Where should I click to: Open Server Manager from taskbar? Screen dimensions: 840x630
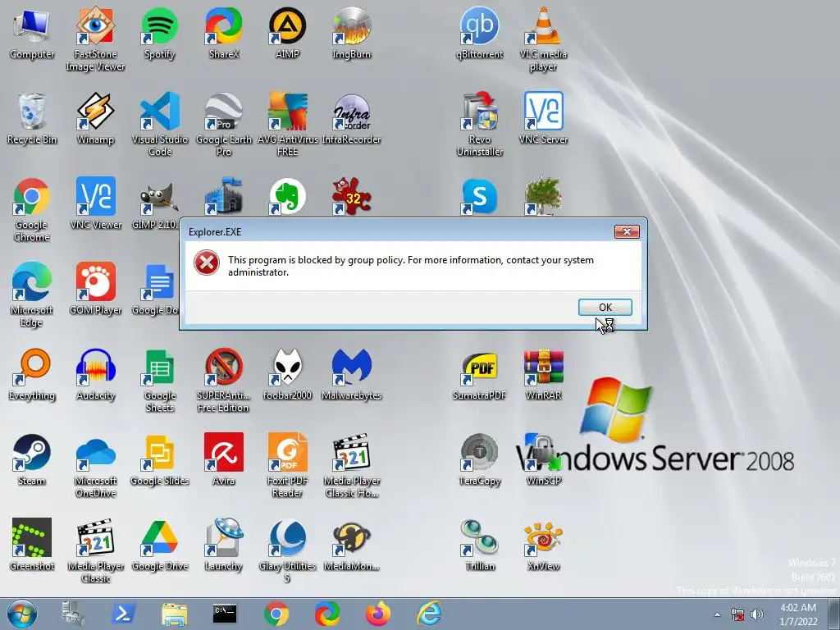tap(73, 614)
